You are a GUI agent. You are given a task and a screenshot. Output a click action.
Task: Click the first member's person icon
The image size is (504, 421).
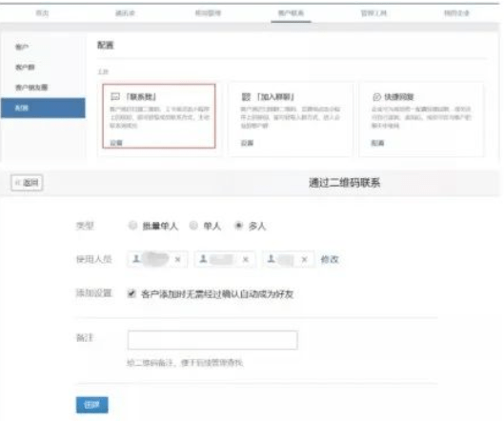[x=136, y=259]
